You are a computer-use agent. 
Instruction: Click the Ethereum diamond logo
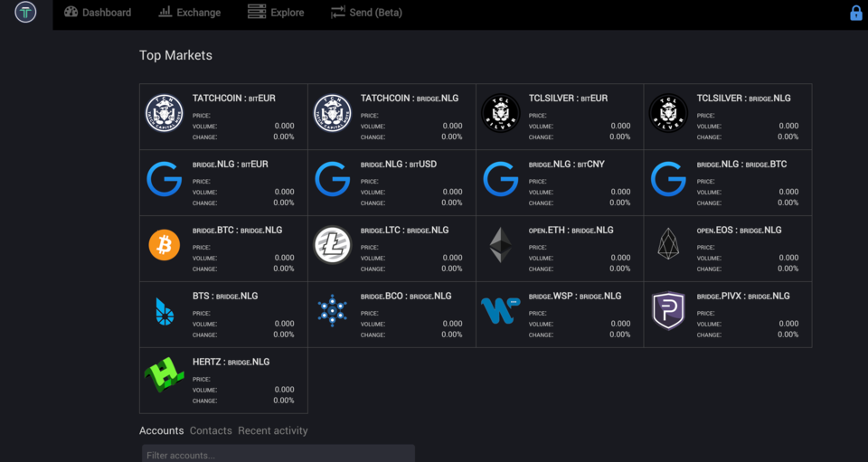point(500,244)
